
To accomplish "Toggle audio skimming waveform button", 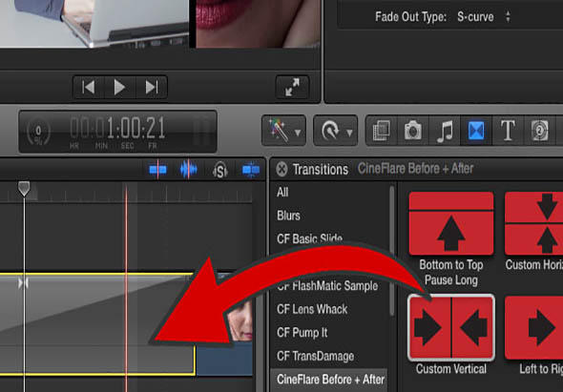I will pos(189,169).
